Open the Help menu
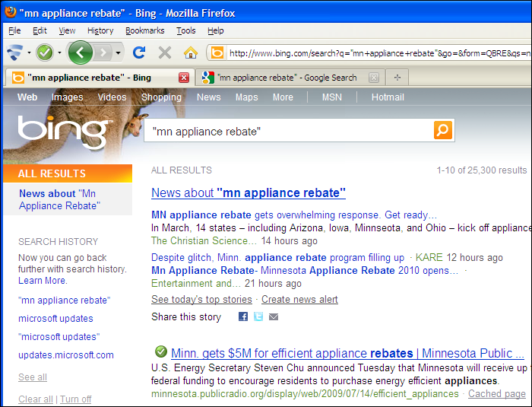 215,30
